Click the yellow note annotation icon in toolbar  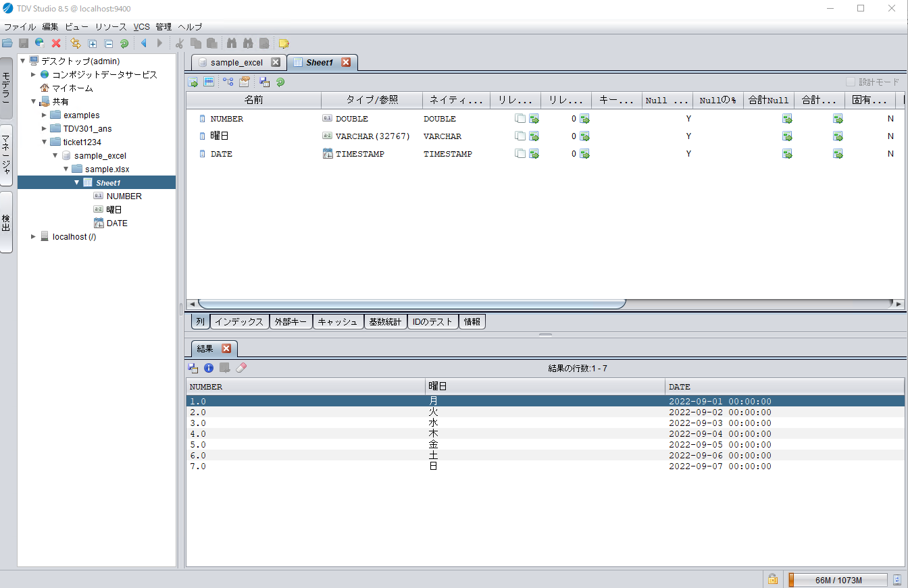click(x=284, y=43)
